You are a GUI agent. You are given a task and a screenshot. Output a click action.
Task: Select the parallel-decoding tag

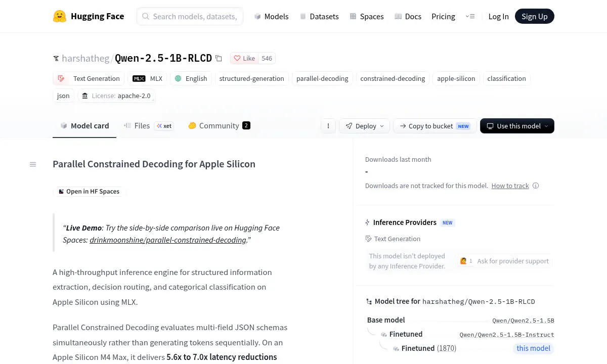click(322, 78)
